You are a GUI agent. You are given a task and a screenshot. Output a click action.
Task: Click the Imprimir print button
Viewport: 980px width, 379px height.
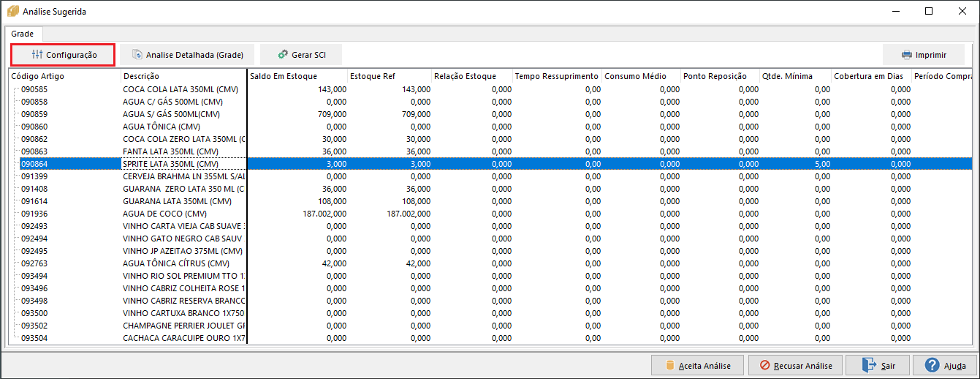tap(923, 55)
